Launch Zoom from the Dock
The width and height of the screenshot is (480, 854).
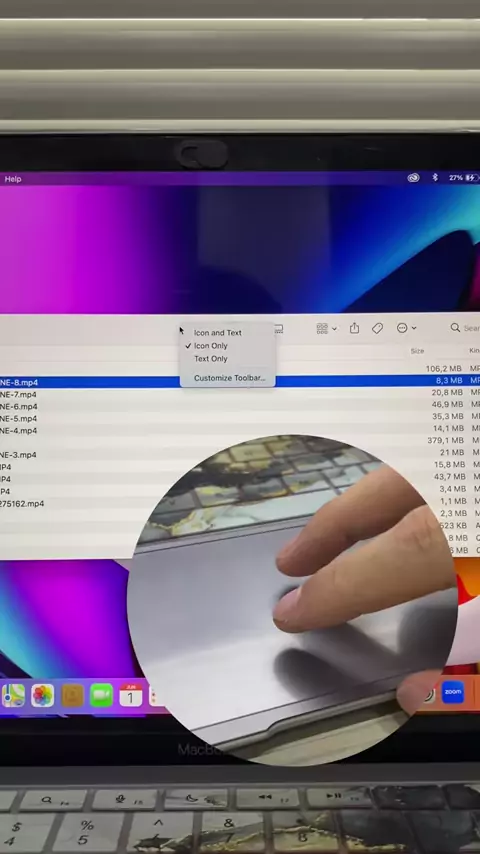tap(453, 692)
